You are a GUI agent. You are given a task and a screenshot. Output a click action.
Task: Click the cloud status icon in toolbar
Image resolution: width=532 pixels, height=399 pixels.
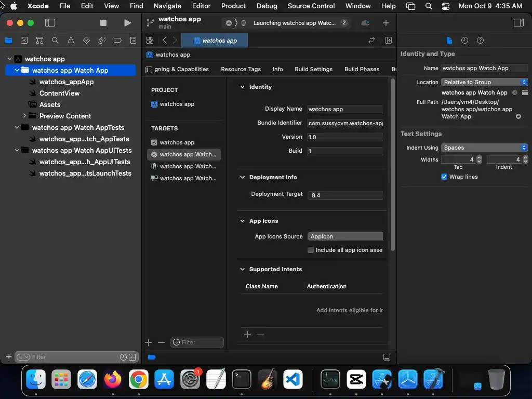[x=365, y=23]
